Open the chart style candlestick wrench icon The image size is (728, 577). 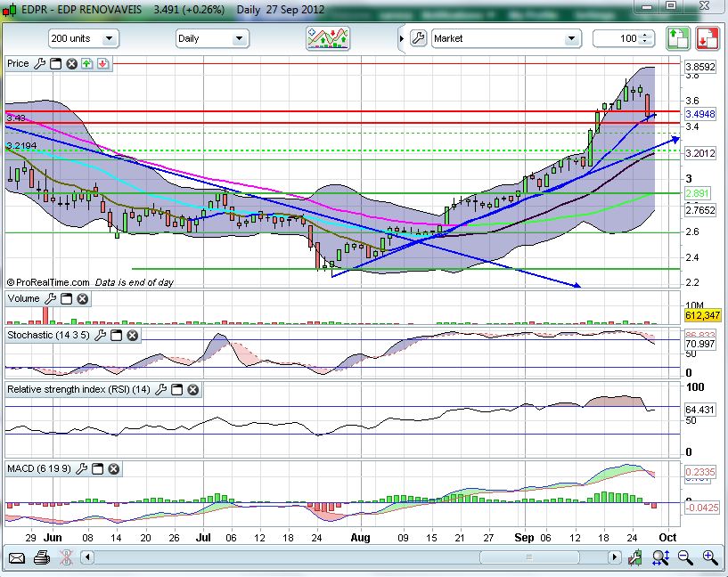[x=634, y=557]
